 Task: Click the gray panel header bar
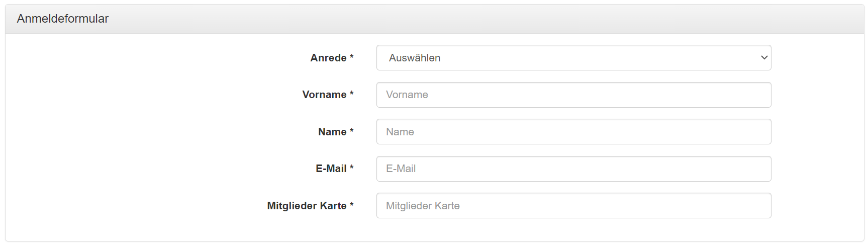[452, 19]
